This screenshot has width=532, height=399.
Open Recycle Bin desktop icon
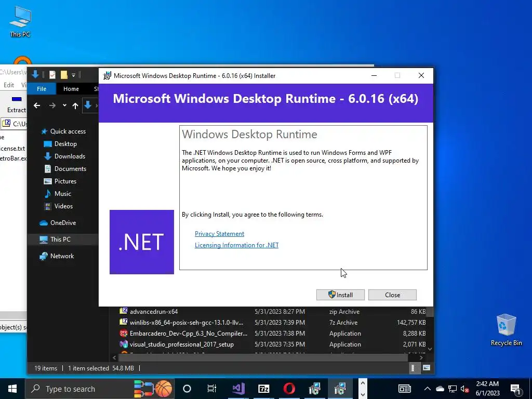click(x=506, y=330)
